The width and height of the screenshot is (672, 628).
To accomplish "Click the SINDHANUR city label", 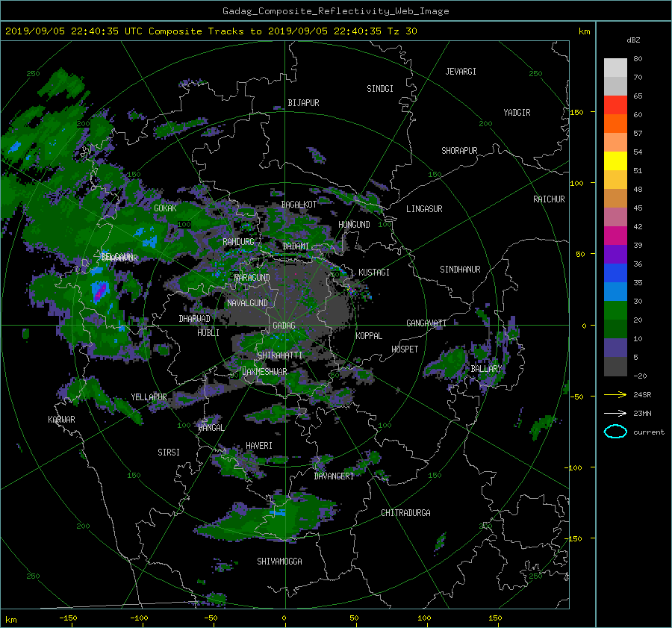I will [460, 270].
